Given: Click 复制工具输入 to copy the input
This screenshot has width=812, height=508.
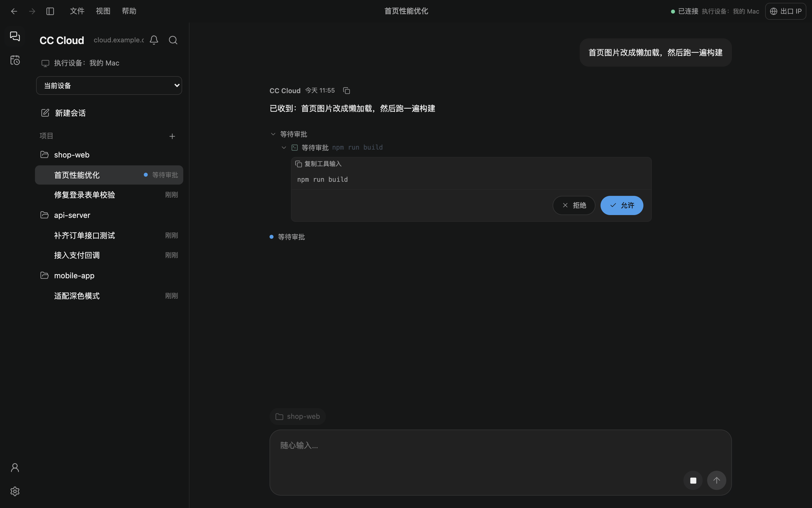Looking at the screenshot, I should (318, 164).
